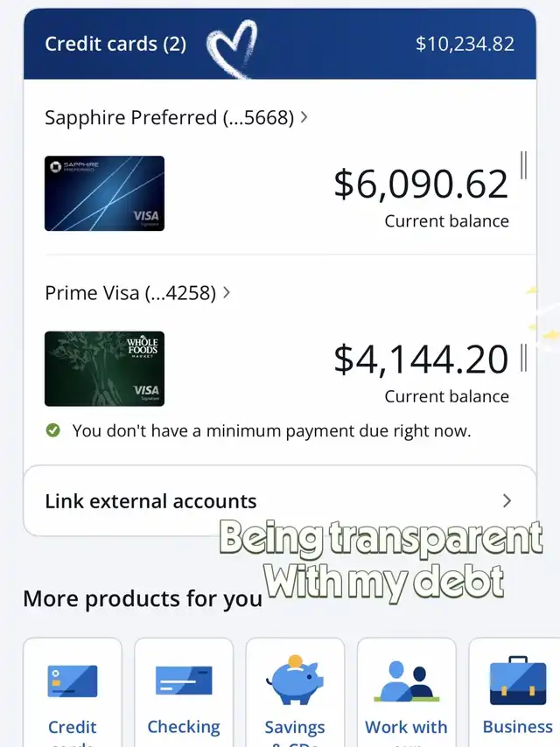Open Prime Visa (...4258) account name

point(130,293)
